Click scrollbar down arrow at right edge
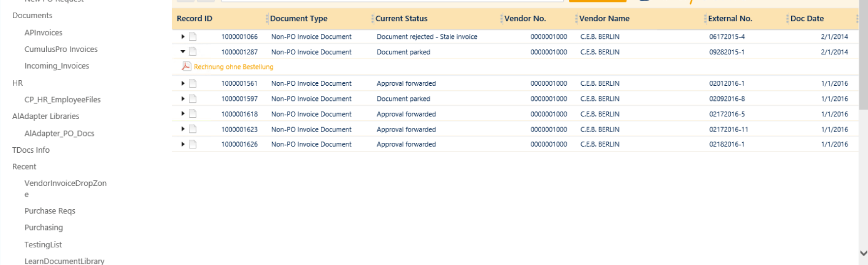868x265 pixels. point(863,253)
